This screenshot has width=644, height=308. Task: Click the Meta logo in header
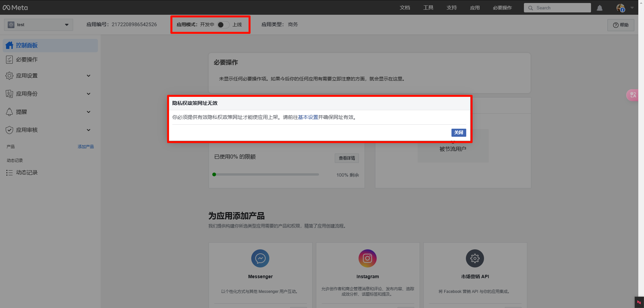[15, 7]
